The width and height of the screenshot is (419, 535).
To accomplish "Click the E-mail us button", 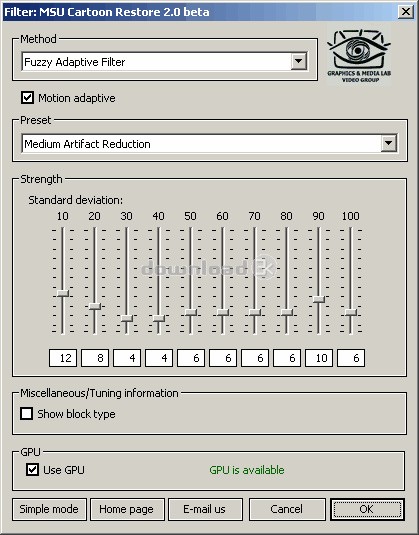I will pos(205,509).
